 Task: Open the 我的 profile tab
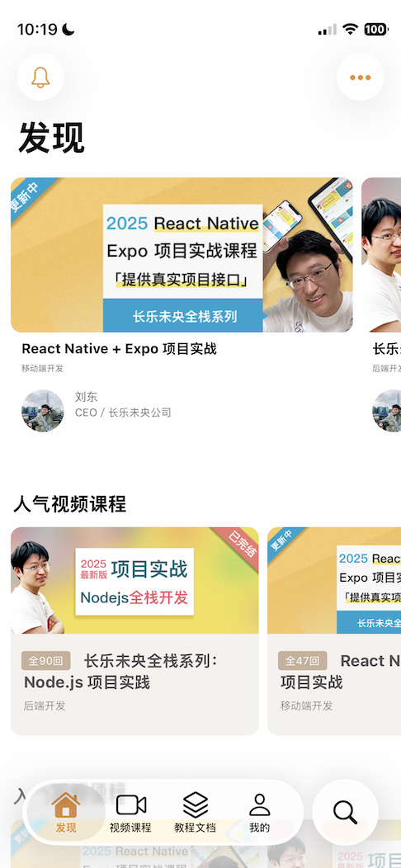pyautogui.click(x=259, y=812)
